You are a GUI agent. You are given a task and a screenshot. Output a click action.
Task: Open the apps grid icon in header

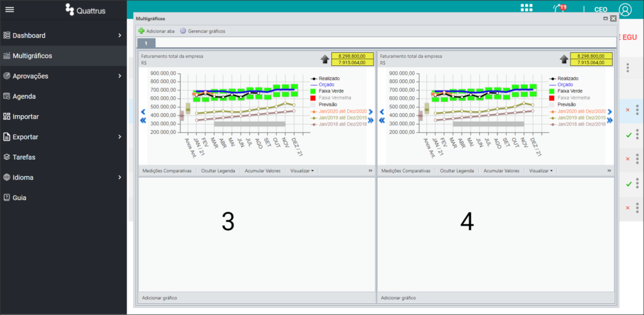coord(526,9)
